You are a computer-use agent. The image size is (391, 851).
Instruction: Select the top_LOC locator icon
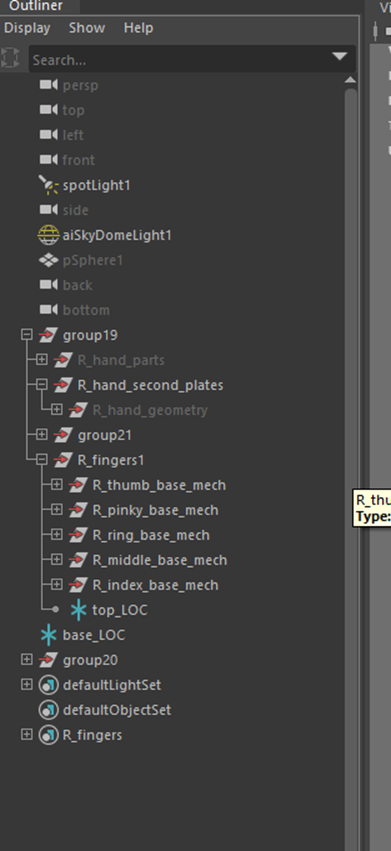pyautogui.click(x=79, y=610)
